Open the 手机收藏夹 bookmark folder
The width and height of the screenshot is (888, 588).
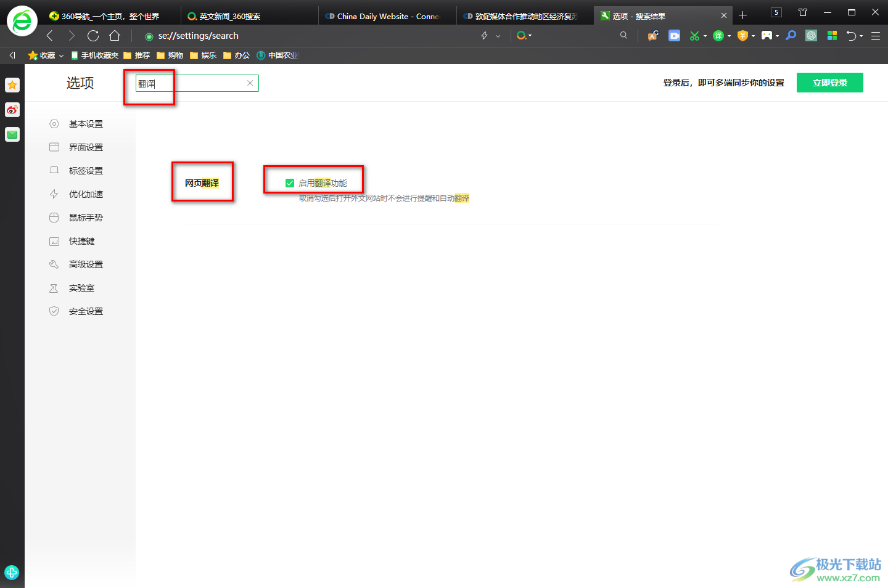point(95,55)
